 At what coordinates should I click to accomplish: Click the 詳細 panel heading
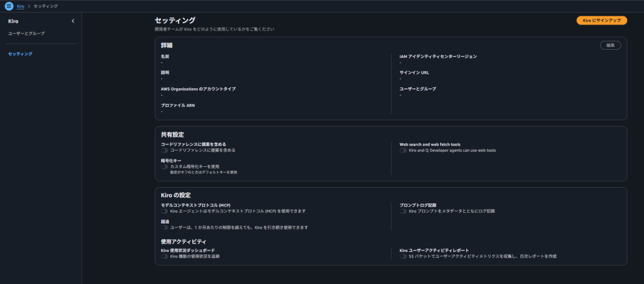pyautogui.click(x=167, y=45)
